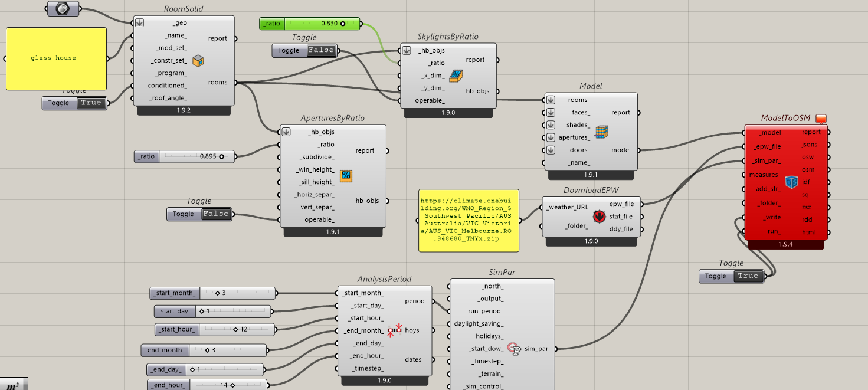This screenshot has width=868, height=390.
Task: Open the red warning balloon on ModelToOSM
Action: pyautogui.click(x=821, y=119)
